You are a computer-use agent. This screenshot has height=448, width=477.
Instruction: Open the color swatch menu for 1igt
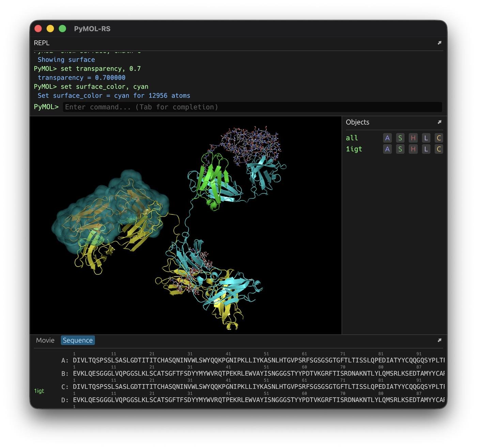pyautogui.click(x=439, y=149)
